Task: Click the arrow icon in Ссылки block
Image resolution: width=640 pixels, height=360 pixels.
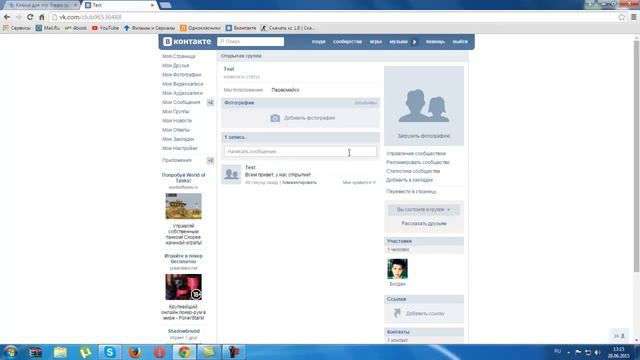Action: click(x=397, y=313)
